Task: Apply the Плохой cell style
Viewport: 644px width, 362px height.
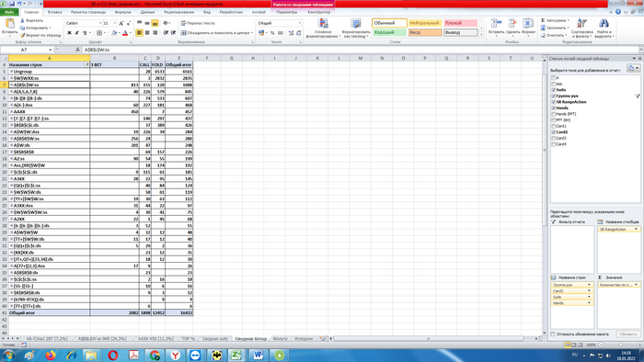Action: 460,23
